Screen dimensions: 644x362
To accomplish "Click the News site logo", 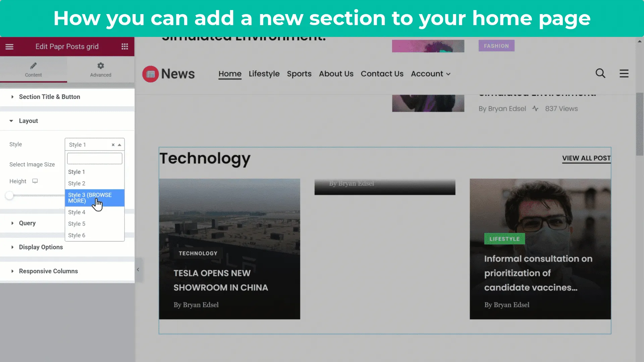I will (168, 74).
